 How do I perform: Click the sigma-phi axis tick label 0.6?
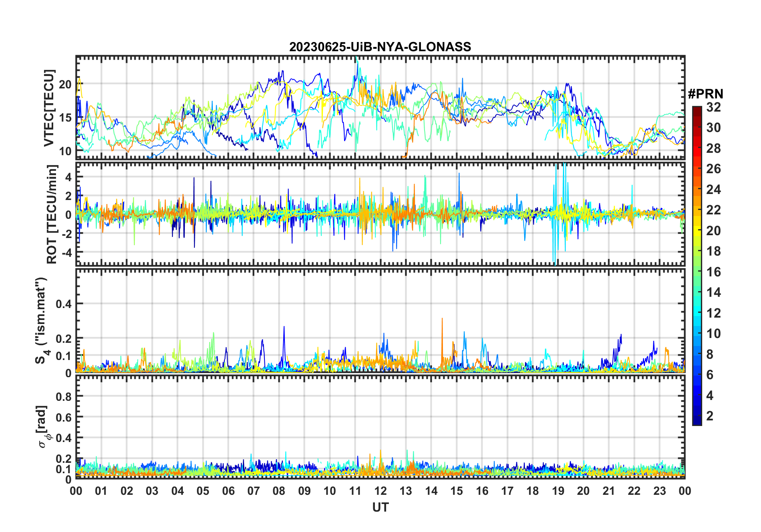pos(64,417)
